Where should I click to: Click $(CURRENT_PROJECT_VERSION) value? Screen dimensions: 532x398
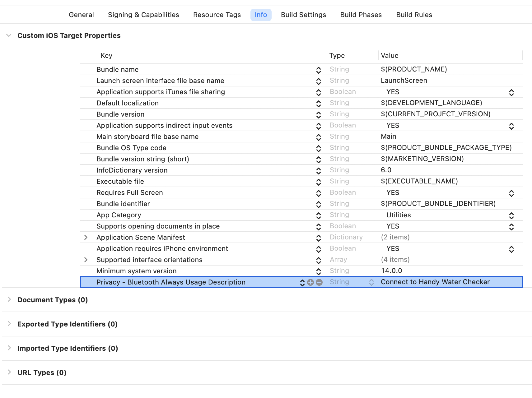coord(436,114)
